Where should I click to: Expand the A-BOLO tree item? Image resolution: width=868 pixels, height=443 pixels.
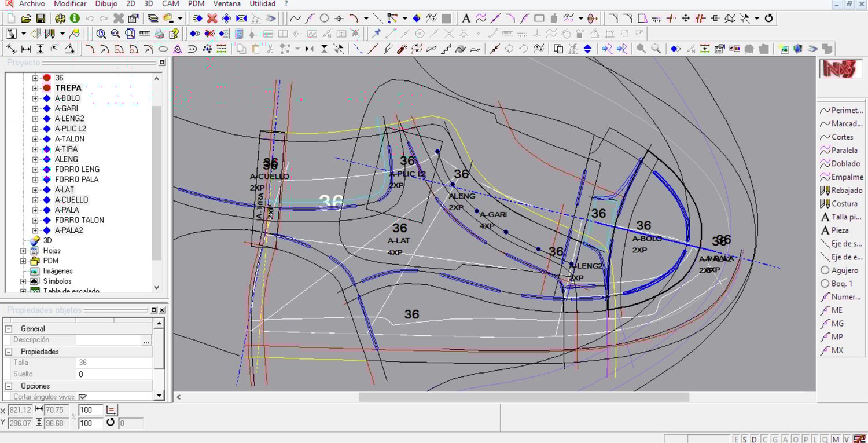(35, 98)
